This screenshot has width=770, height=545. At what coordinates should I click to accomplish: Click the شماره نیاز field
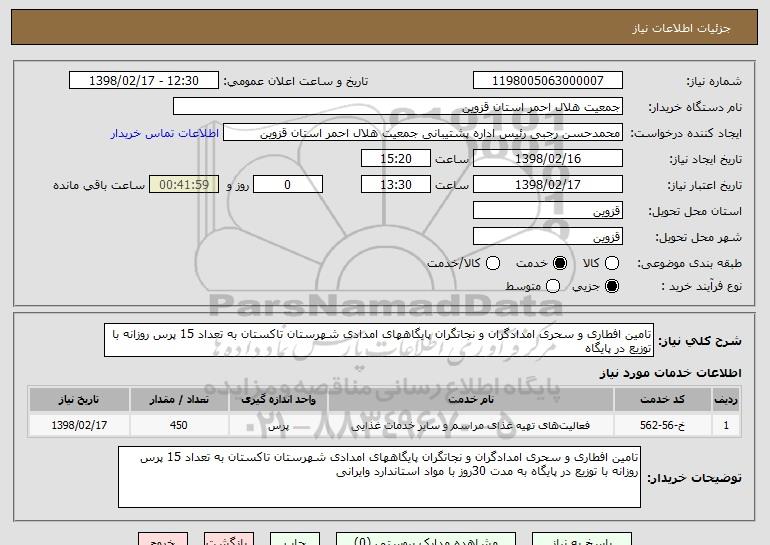(x=546, y=81)
